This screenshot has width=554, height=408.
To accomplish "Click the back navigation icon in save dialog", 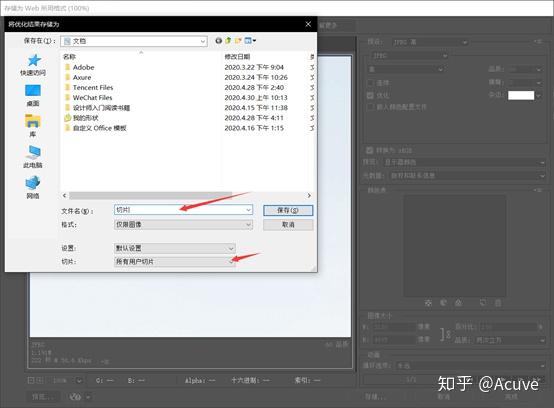I will (x=219, y=41).
